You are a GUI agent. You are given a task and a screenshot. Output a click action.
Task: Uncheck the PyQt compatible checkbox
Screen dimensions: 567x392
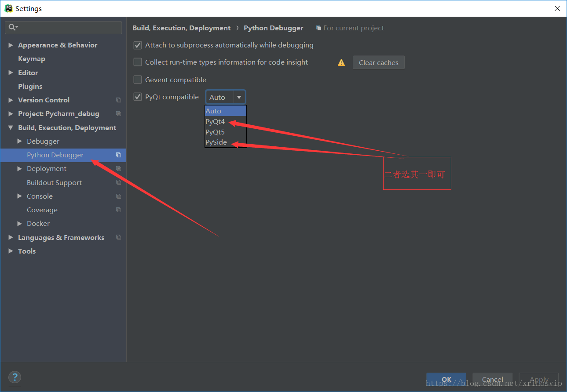138,97
